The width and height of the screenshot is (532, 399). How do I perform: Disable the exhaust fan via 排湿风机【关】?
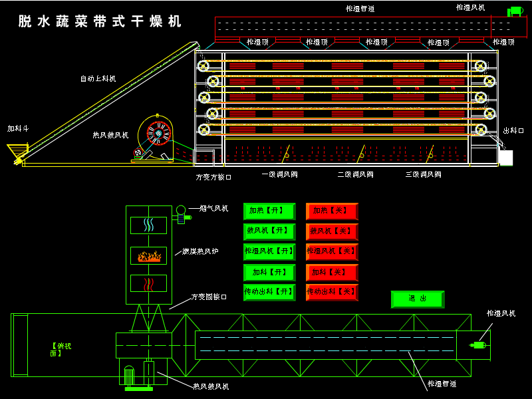pyautogui.click(x=331, y=251)
